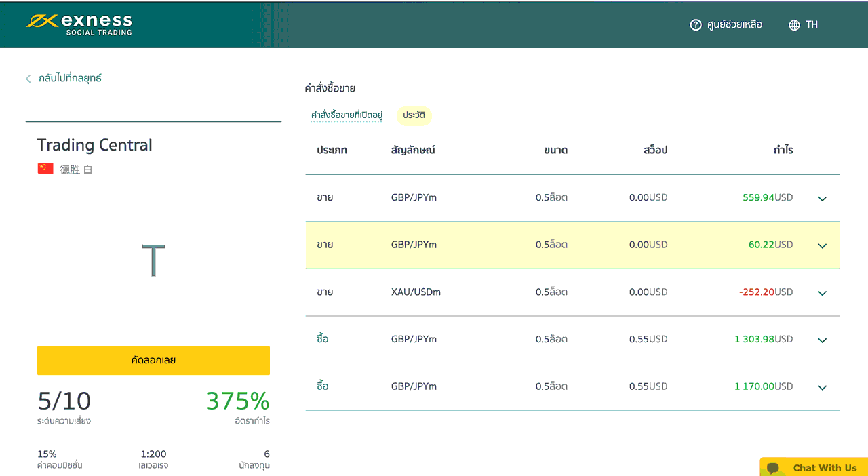Image resolution: width=868 pixels, height=476 pixels.
Task: Open the ศูนย์ช่วยเหลือ help center link
Action: pyautogui.click(x=734, y=24)
